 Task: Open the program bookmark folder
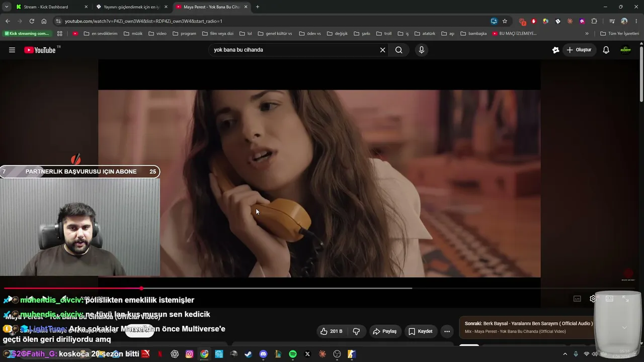click(184, 34)
